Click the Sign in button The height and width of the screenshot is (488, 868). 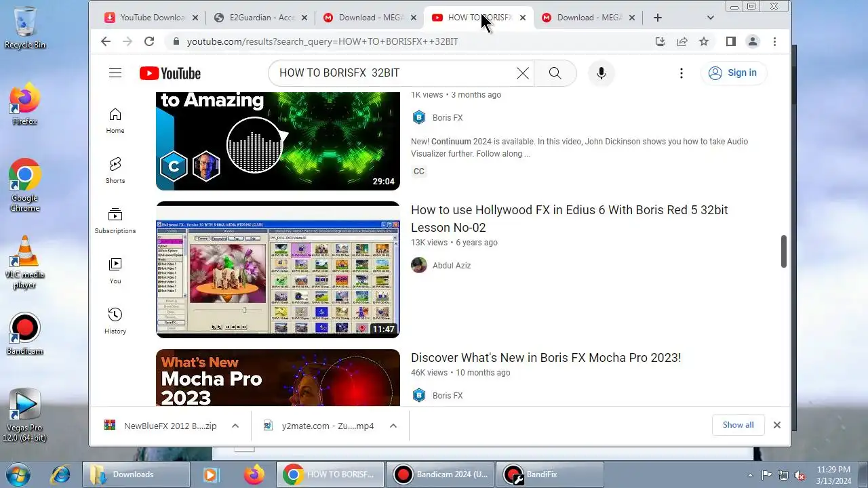(733, 73)
